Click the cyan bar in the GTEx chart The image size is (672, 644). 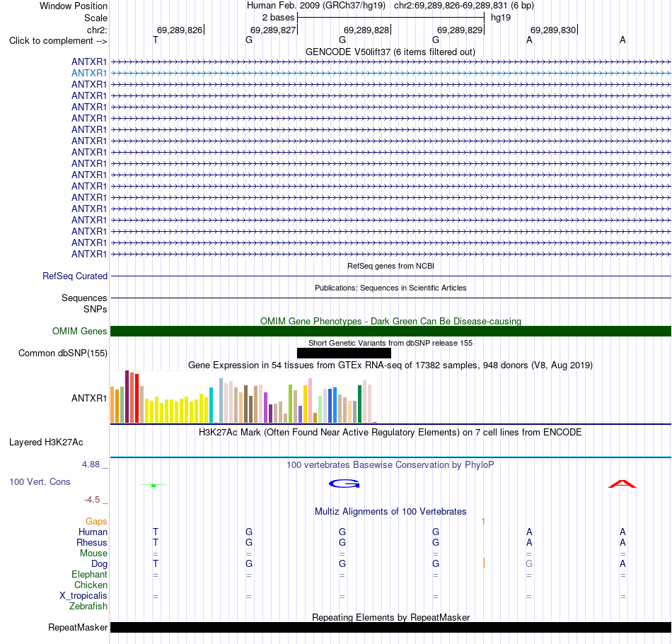click(211, 405)
